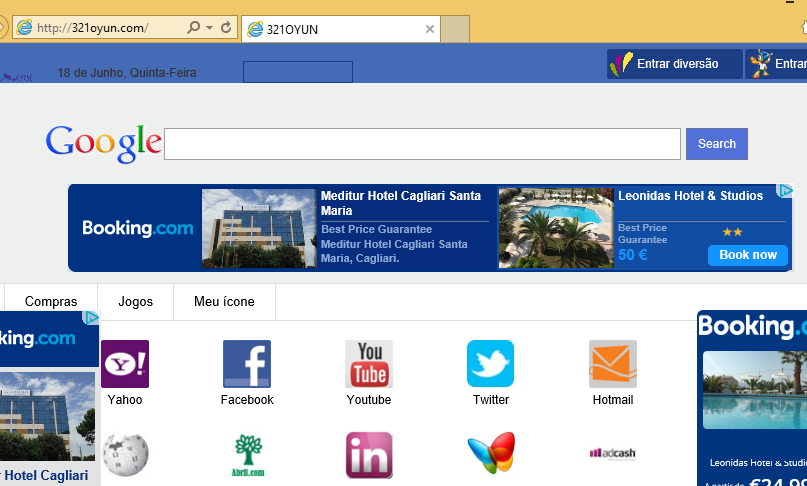Click the Booking.com logo in right ad
807x486 pixels.
coord(752,327)
